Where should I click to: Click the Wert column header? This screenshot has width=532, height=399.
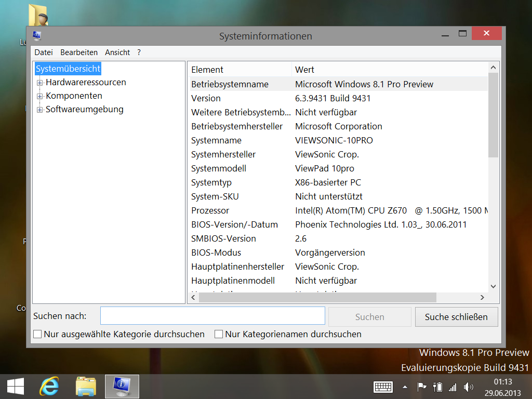pos(390,70)
